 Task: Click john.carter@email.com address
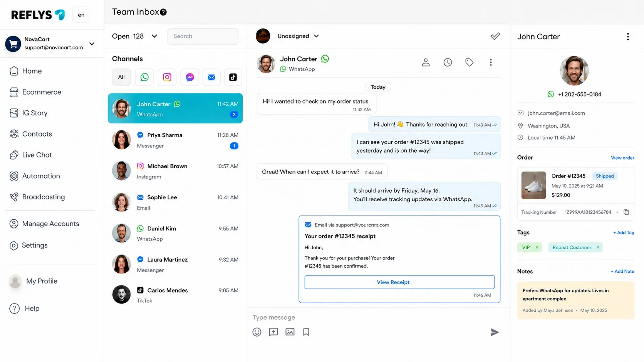[556, 113]
